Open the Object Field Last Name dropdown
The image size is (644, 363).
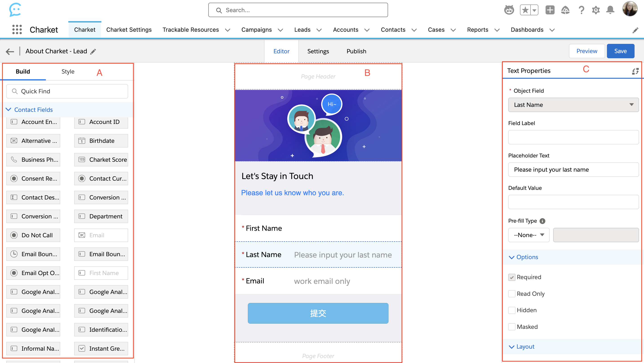pos(573,105)
